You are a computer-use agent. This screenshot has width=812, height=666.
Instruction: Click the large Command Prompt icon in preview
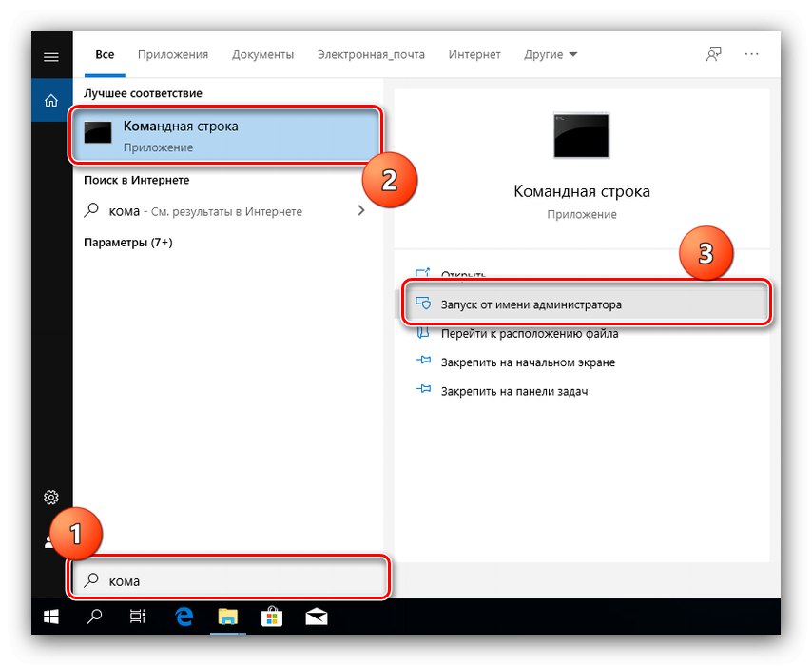[582, 135]
